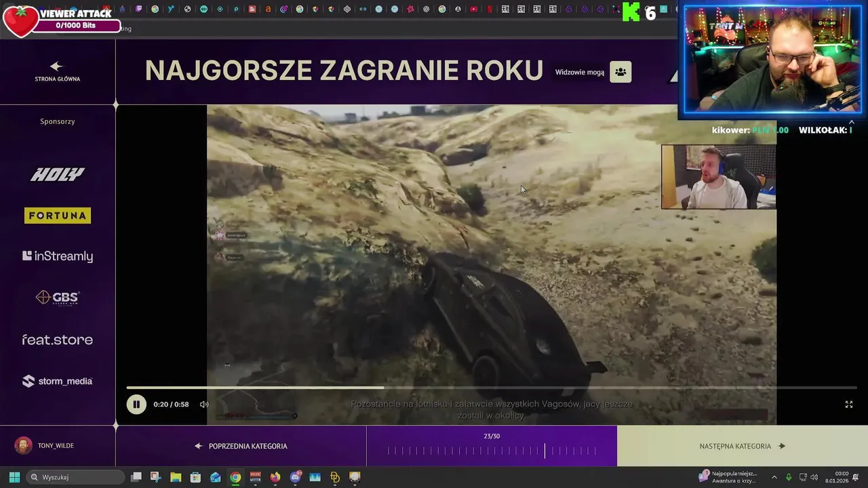This screenshot has width=868, height=488.
Task: Open Outlook from the taskbar
Action: click(x=216, y=477)
